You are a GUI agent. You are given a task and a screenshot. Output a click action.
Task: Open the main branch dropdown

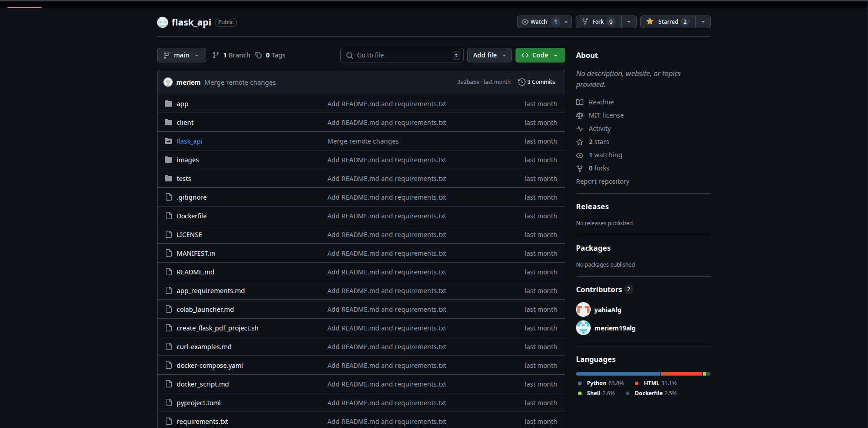181,55
